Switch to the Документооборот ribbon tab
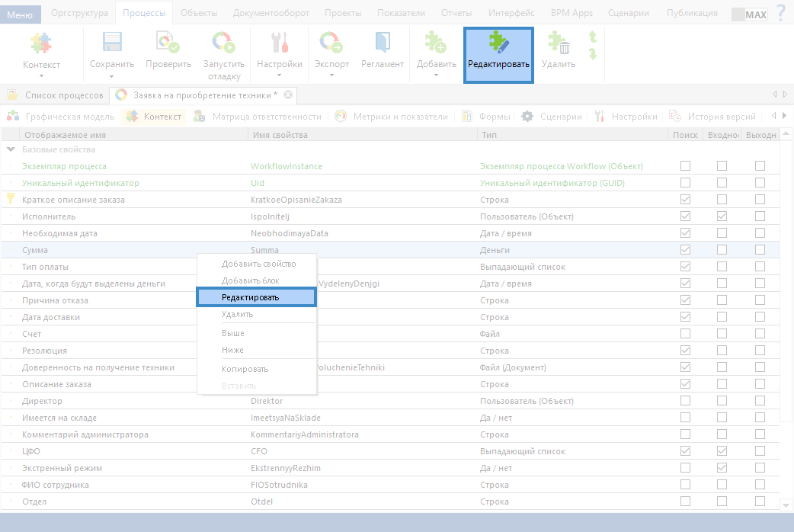This screenshot has width=794, height=532. coord(271,13)
